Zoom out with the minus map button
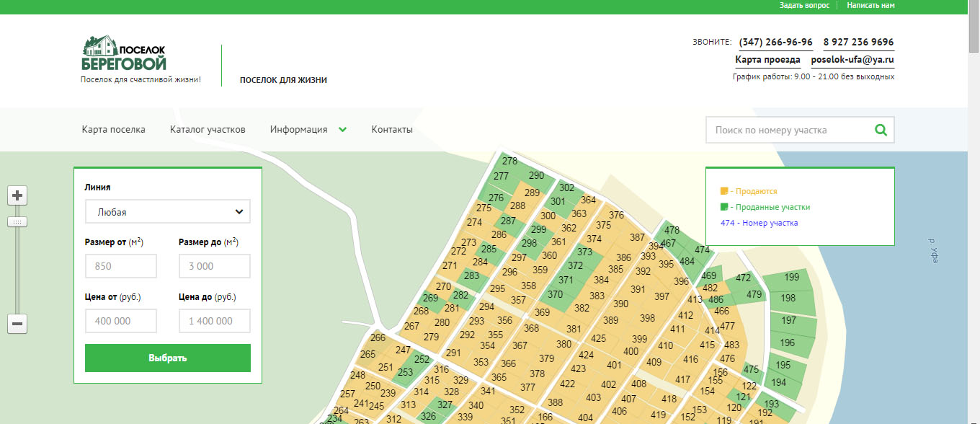Screen dimensions: 980x424 [17, 324]
